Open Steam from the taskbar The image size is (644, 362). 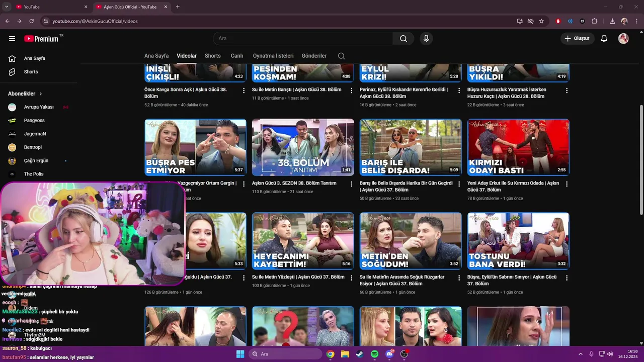360,354
